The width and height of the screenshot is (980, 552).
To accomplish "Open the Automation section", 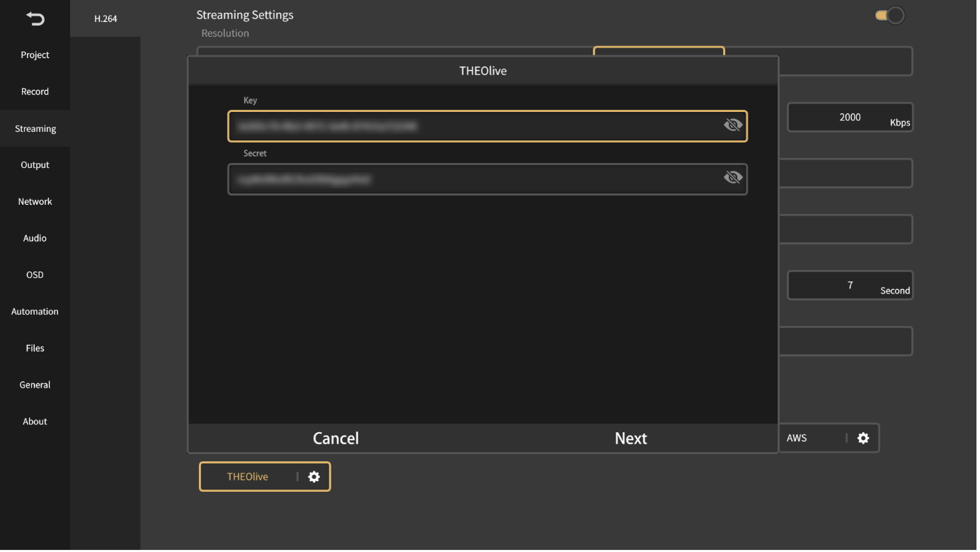I will point(35,312).
